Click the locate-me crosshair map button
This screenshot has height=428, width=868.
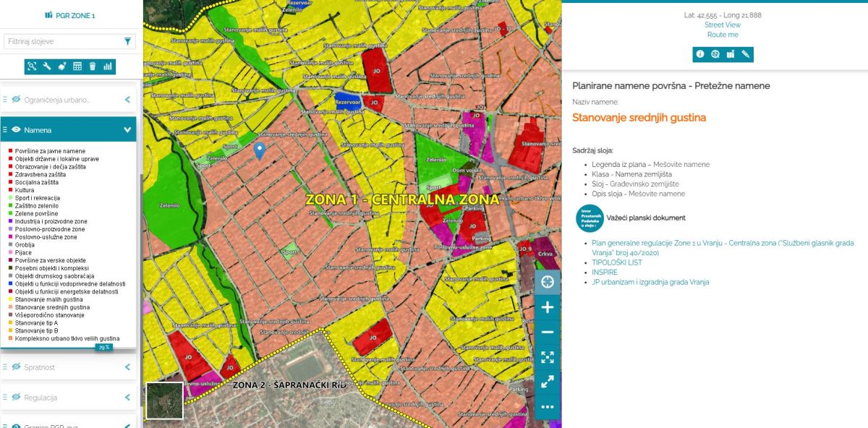coord(548,282)
